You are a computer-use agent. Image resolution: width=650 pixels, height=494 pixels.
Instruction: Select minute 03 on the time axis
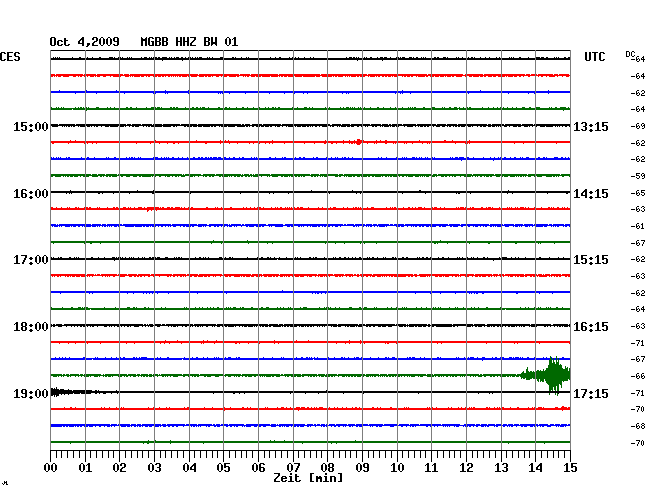tap(154, 468)
